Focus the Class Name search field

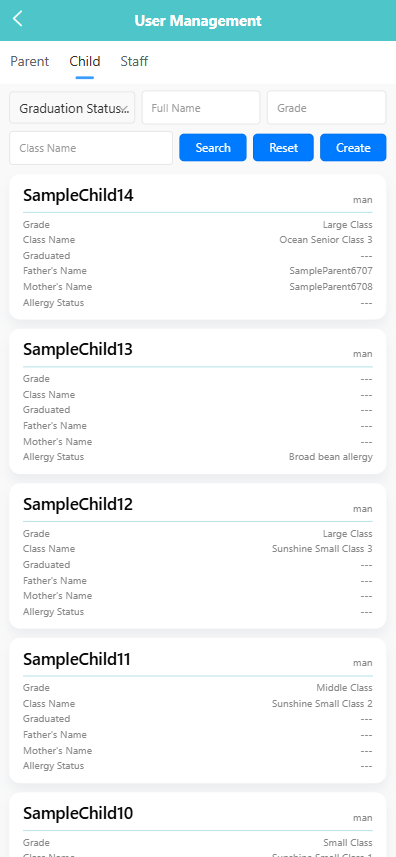[x=91, y=148]
